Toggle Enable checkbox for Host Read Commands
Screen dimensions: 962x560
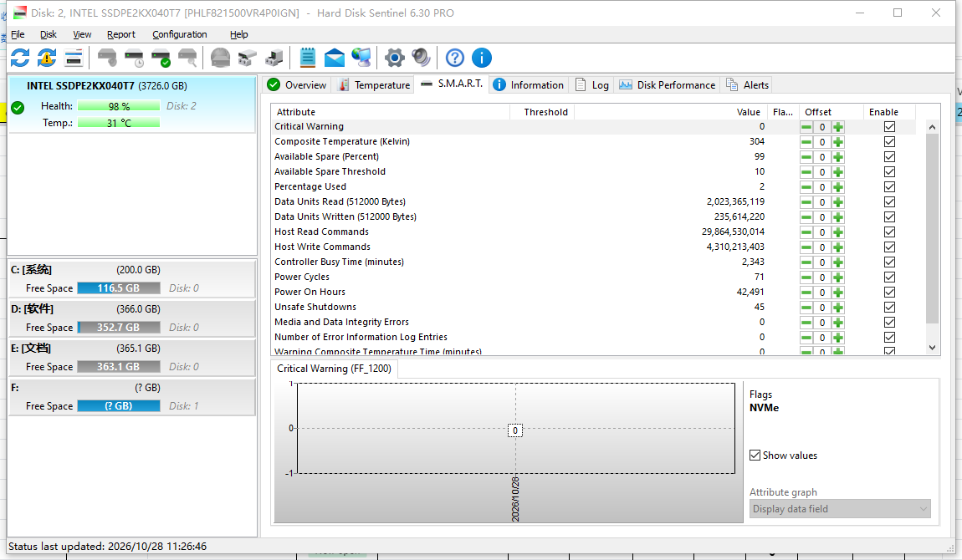pos(889,232)
